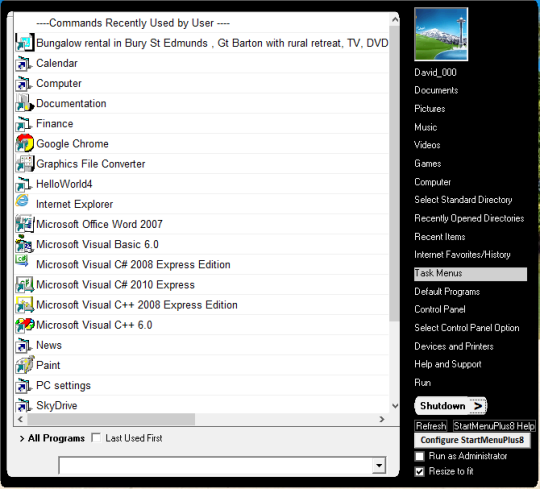Screen dimensions: 540x489
Task: Click the HelloWorld4 shortcut icon
Action: tap(24, 185)
